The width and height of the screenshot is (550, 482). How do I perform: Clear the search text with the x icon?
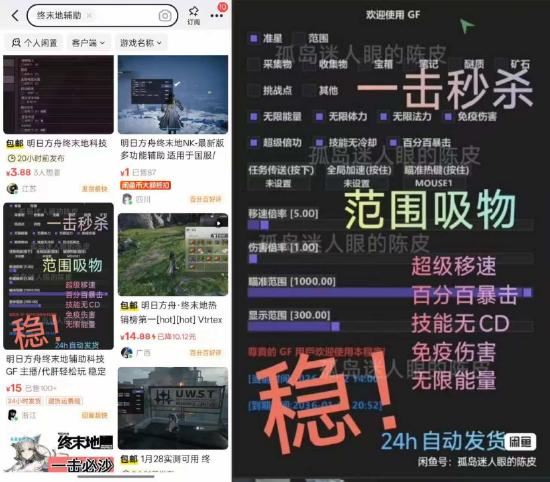click(90, 15)
